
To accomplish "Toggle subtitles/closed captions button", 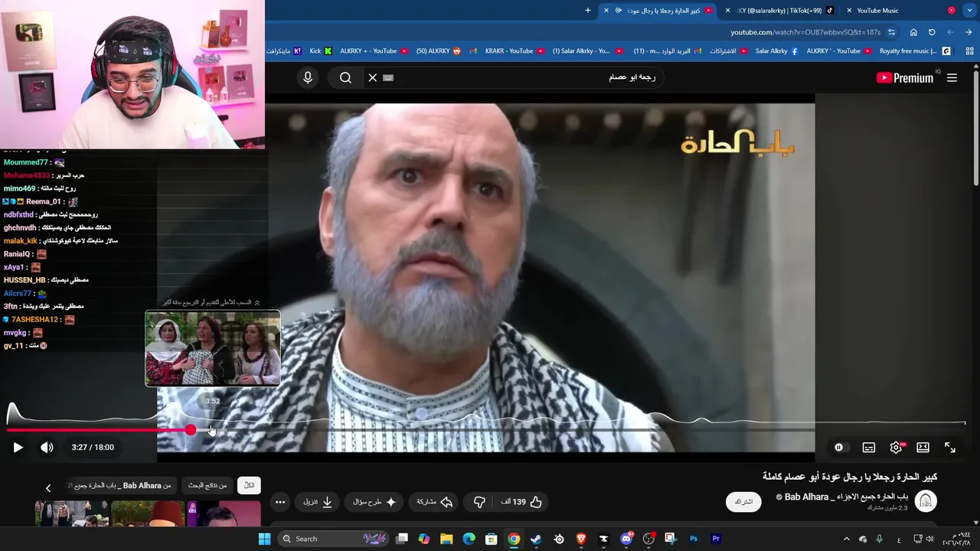I will [x=868, y=447].
